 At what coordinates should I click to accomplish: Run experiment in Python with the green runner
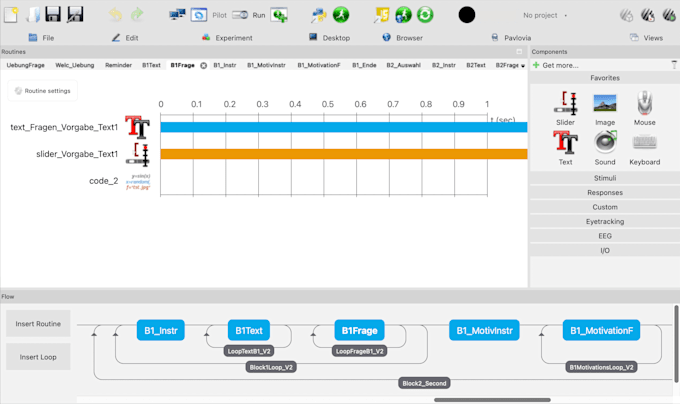click(341, 15)
